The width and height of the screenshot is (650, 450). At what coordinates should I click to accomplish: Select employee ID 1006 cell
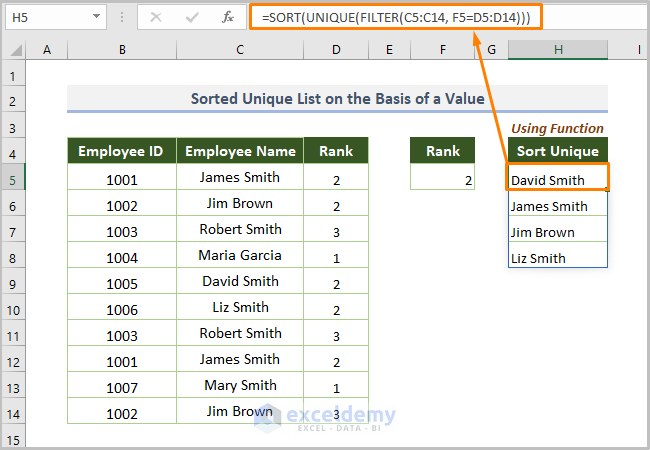tap(121, 308)
